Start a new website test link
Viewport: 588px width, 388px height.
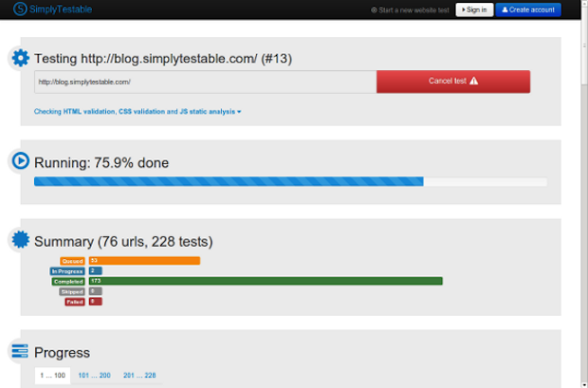(410, 10)
